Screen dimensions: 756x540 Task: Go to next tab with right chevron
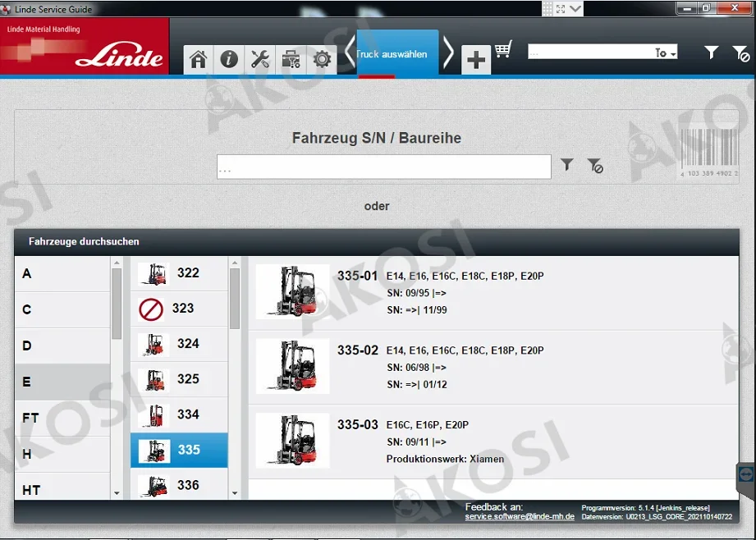coord(448,51)
